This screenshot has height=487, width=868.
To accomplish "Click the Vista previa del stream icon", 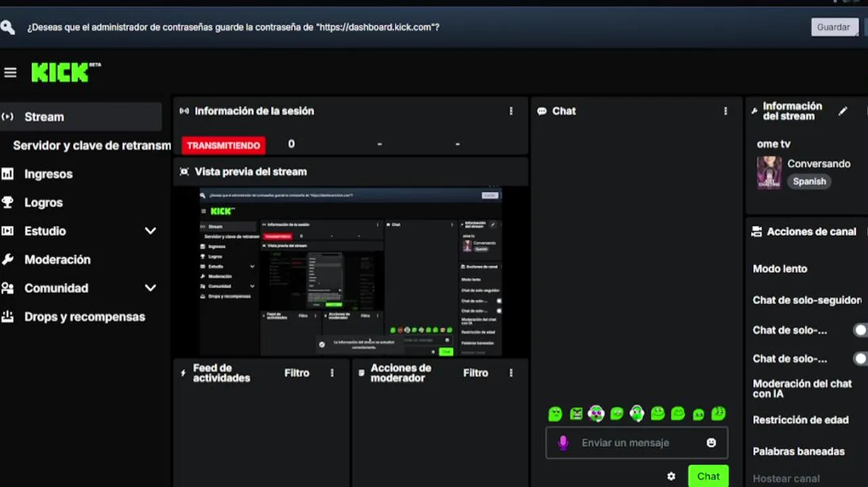I will pyautogui.click(x=184, y=172).
